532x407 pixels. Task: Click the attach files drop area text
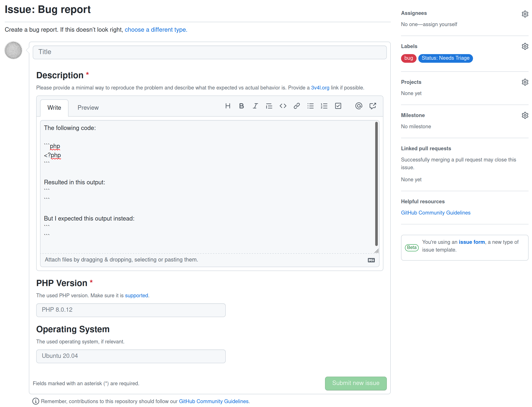(x=121, y=260)
